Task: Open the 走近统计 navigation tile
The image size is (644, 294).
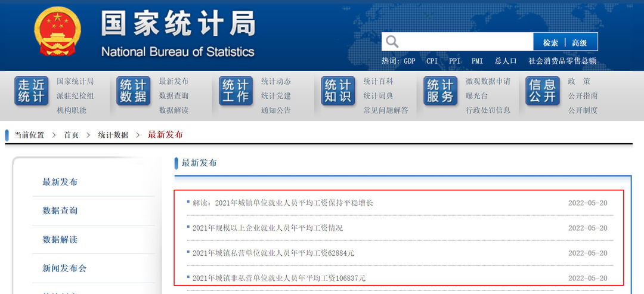Action: (31, 91)
